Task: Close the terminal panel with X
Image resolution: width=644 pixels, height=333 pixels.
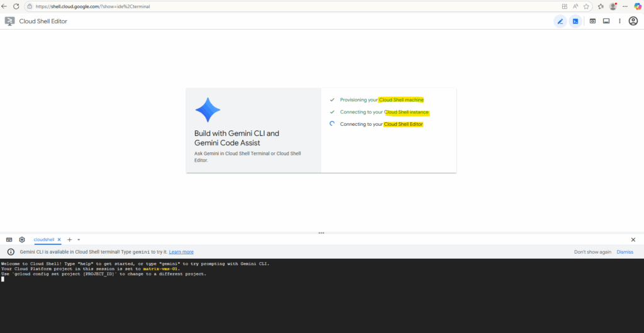Action: (x=633, y=240)
